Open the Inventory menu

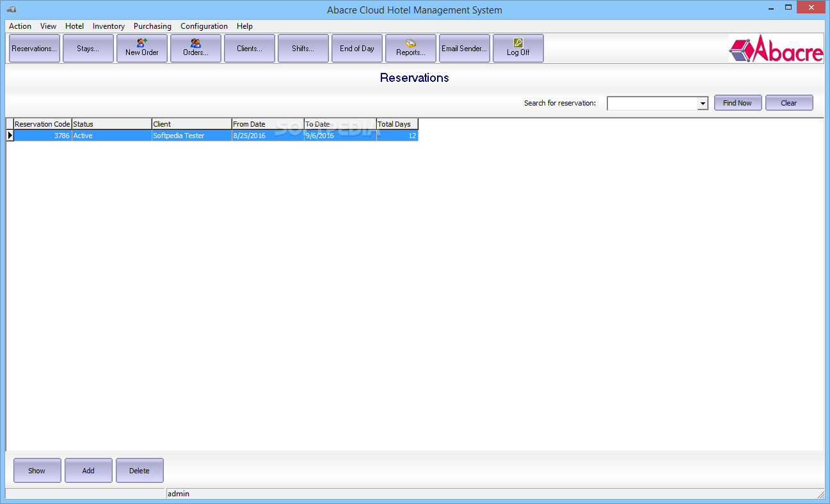click(x=109, y=26)
